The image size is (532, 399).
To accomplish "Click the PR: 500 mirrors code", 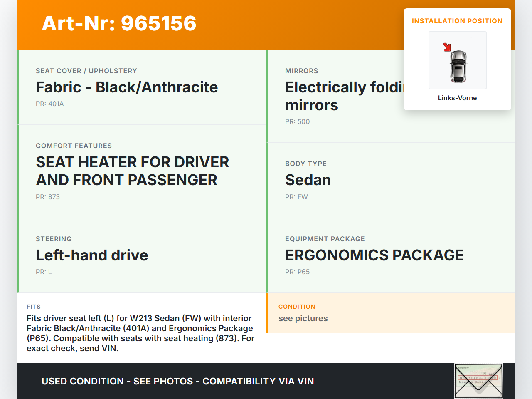I will [x=297, y=121].
